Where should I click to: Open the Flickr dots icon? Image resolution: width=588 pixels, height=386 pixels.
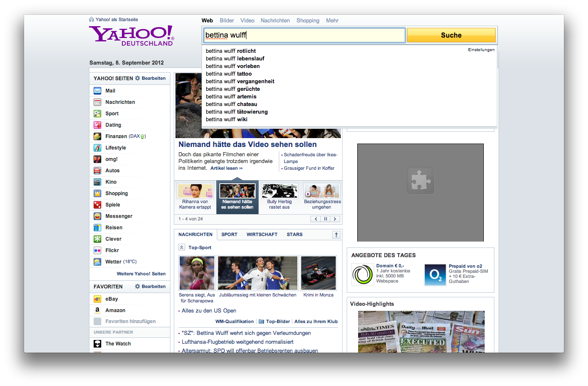(x=97, y=250)
